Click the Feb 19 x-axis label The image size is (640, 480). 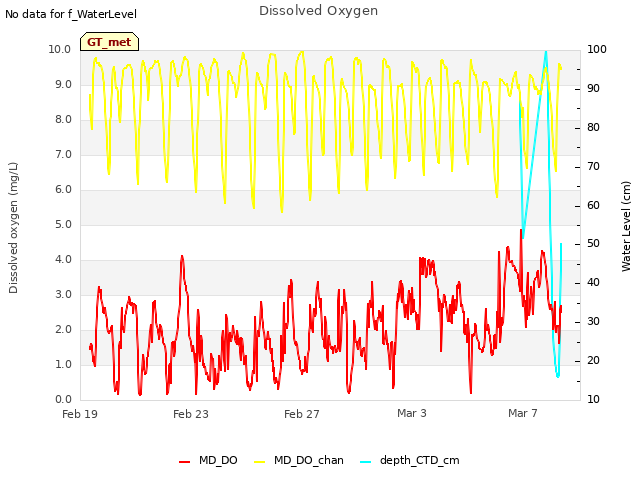click(80, 414)
